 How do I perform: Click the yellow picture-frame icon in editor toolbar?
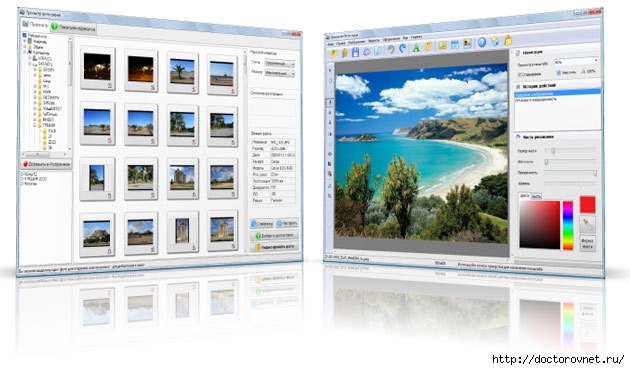point(442,45)
